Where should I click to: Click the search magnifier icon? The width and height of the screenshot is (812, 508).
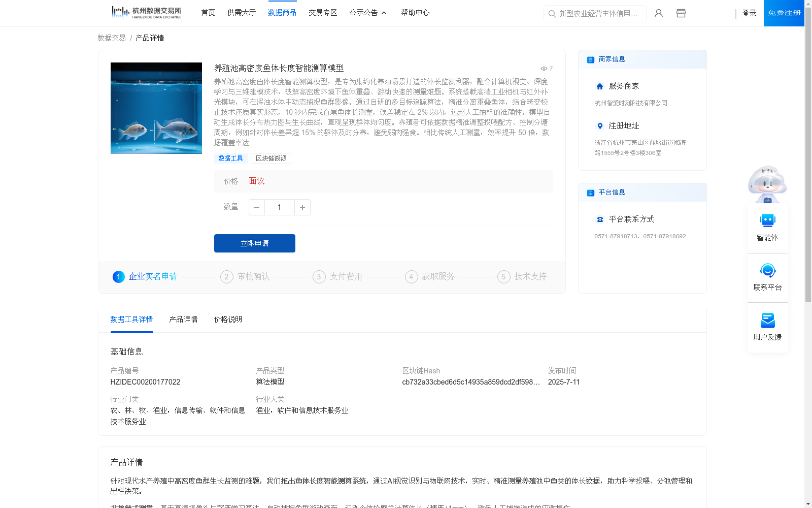pyautogui.click(x=552, y=14)
